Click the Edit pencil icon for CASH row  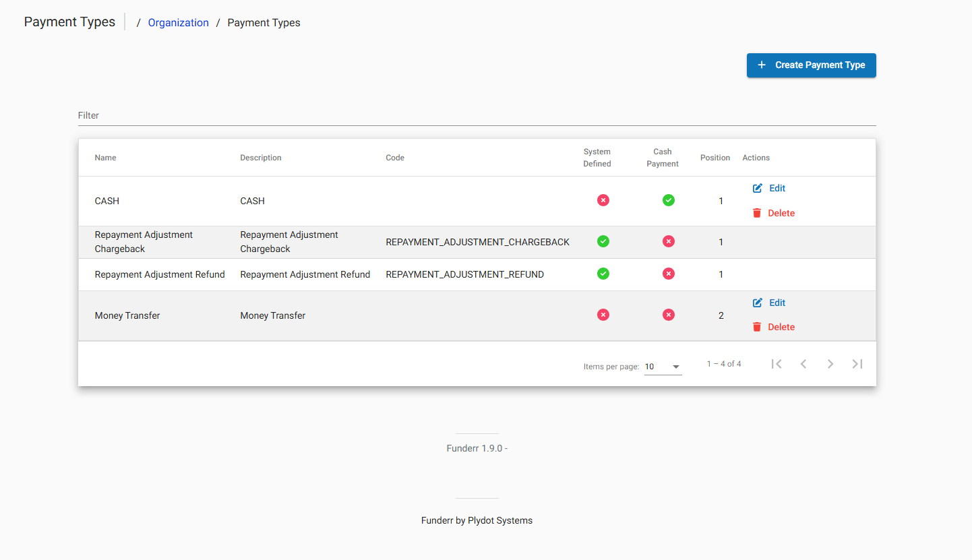(x=758, y=188)
